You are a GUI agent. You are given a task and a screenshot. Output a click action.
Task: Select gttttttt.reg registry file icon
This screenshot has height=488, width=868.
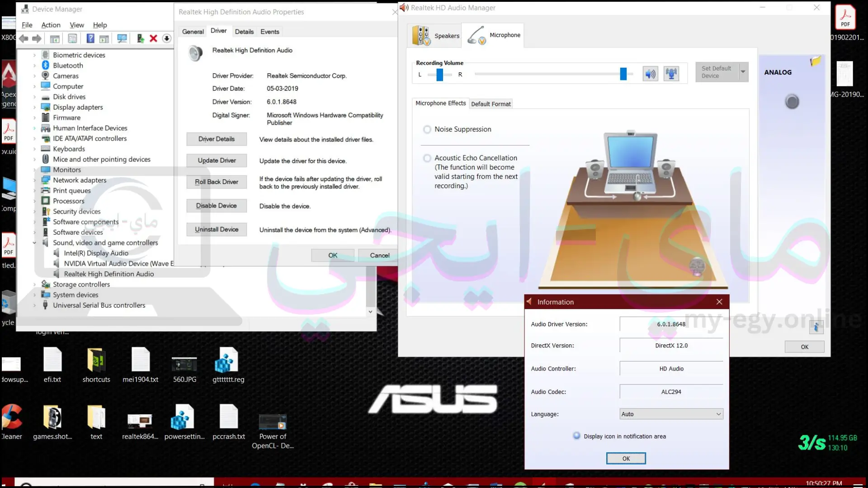228,366
